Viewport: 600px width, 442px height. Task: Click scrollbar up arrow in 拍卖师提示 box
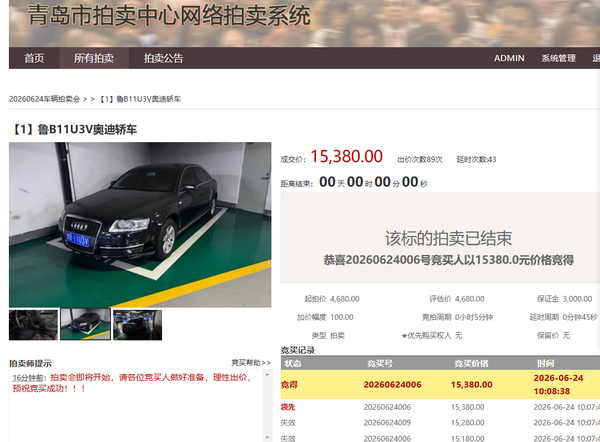pos(267,374)
